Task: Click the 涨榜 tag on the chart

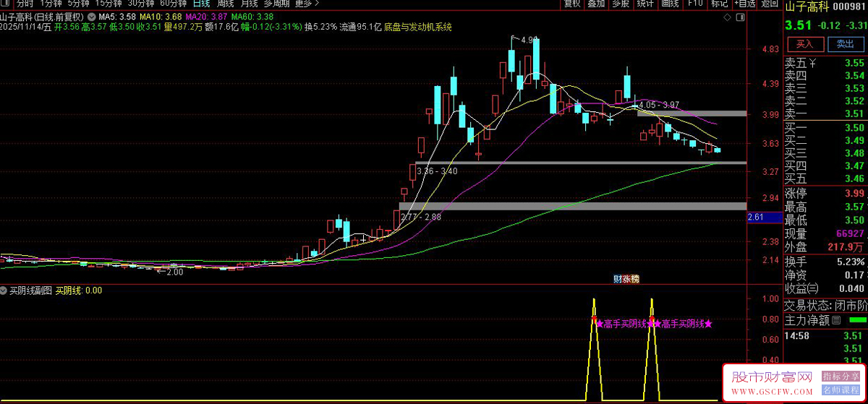Action: pyautogui.click(x=631, y=279)
